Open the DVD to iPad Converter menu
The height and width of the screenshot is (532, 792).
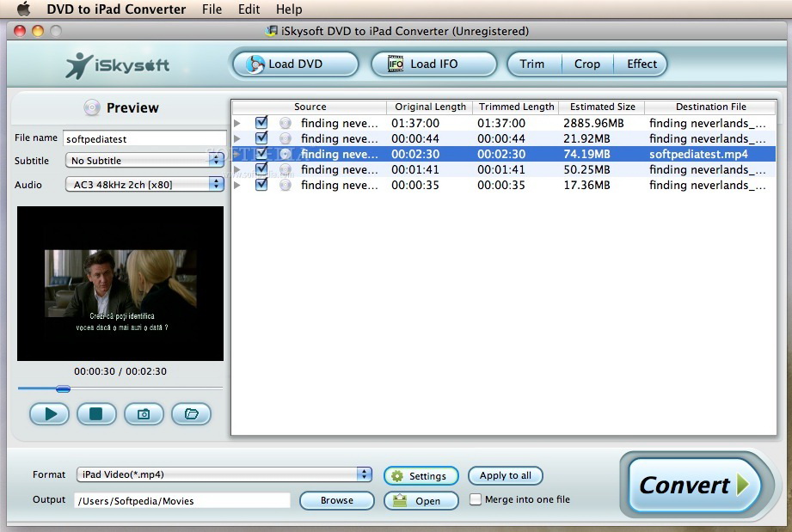click(116, 9)
